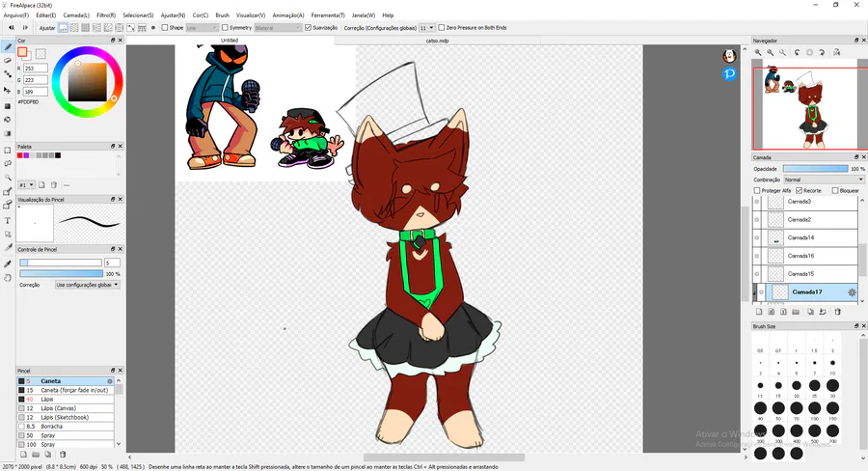868x471 pixels.
Task: Click Zoom In icon in Navegador
Action: coord(758,53)
